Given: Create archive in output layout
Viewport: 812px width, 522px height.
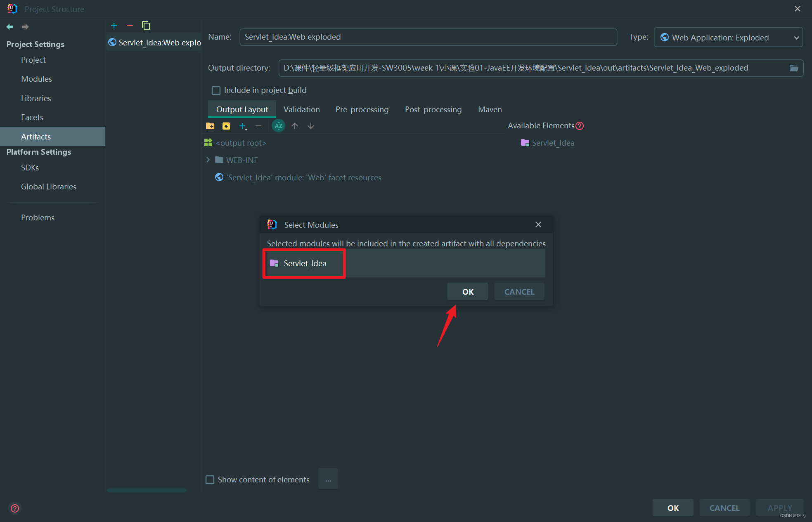Looking at the screenshot, I should coord(226,126).
